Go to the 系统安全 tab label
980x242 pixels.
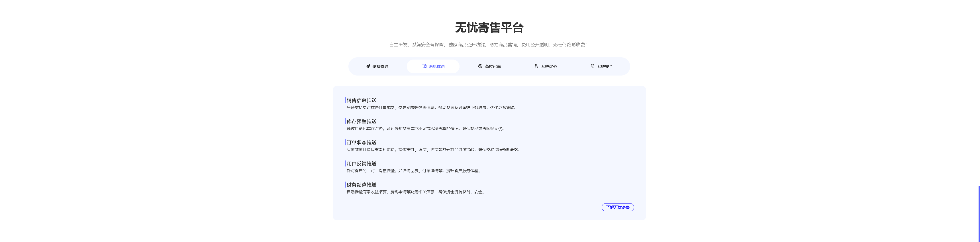click(x=605, y=67)
